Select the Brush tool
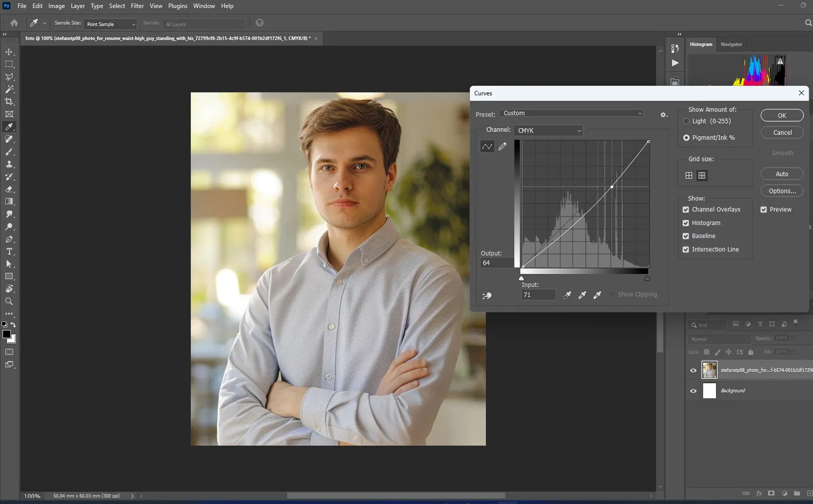Viewport: 813px width, 504px height. [x=9, y=152]
